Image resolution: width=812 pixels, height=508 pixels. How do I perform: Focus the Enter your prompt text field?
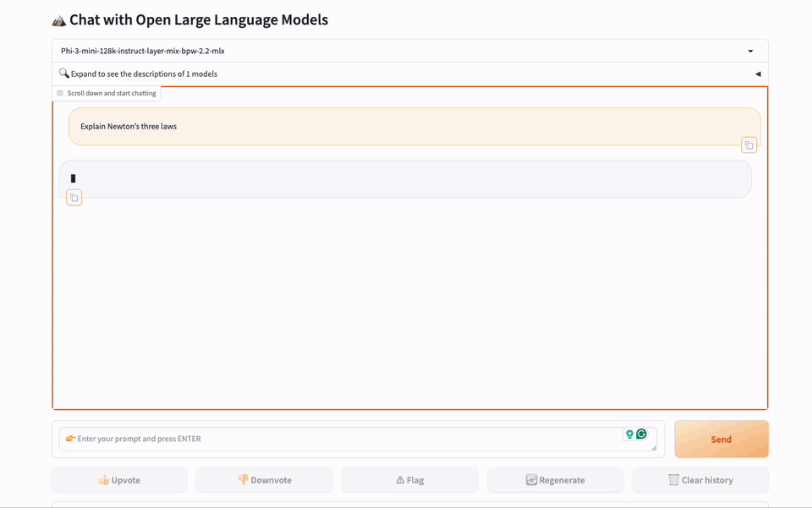338,439
